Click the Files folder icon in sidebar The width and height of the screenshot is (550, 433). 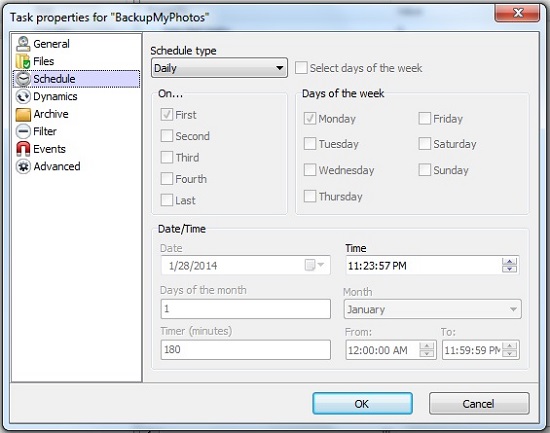pos(23,61)
